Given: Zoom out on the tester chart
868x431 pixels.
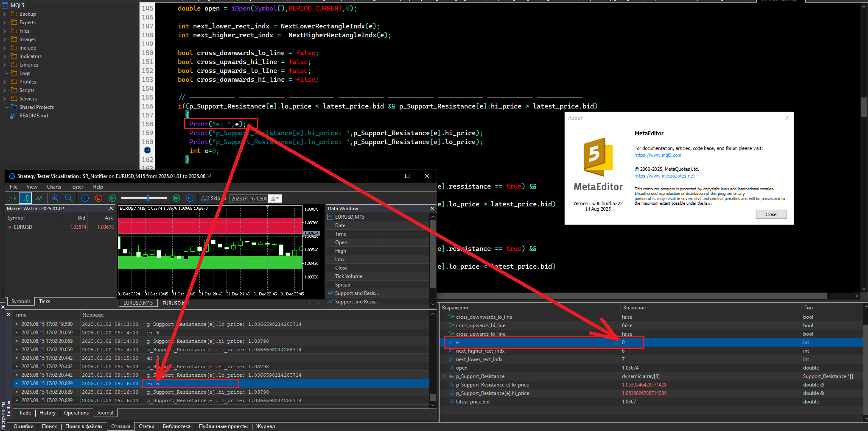Looking at the screenshot, I should (69, 198).
